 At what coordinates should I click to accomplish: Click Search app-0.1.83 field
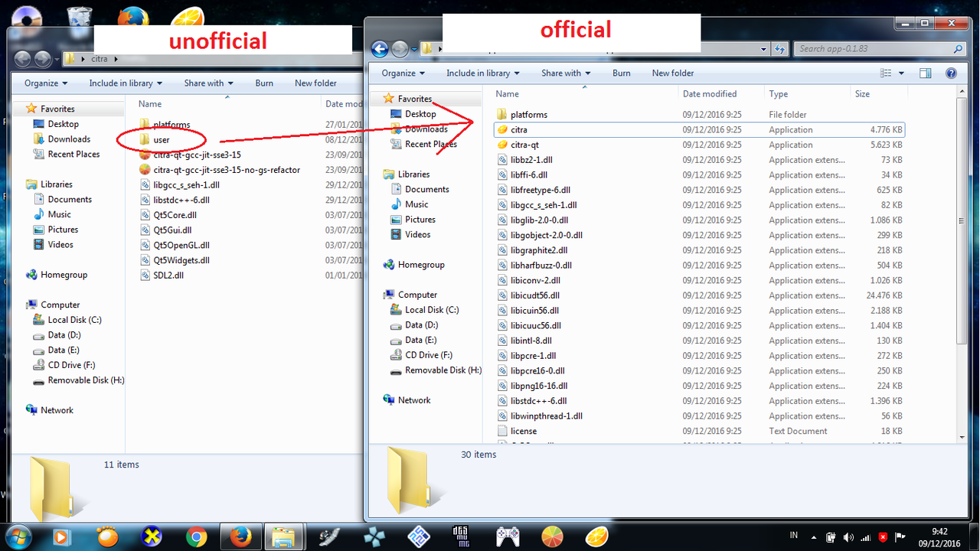(x=879, y=49)
